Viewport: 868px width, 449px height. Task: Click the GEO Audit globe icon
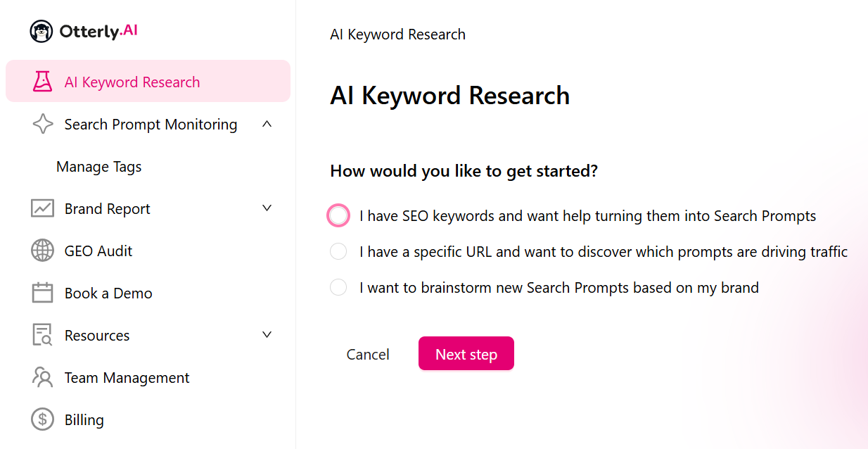42,251
